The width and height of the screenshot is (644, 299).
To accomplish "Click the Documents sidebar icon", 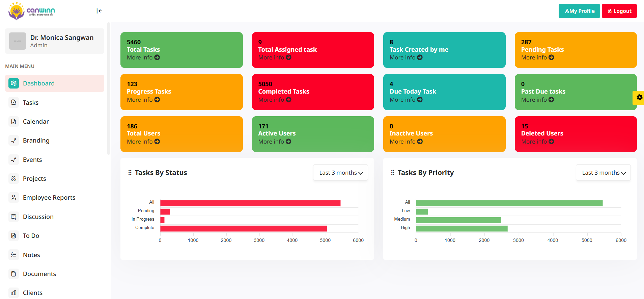I will (x=13, y=274).
